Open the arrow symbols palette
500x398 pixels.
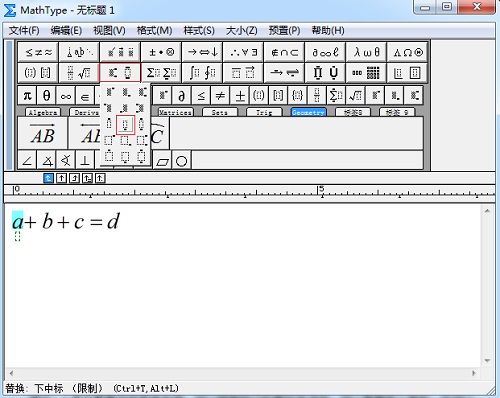click(202, 52)
